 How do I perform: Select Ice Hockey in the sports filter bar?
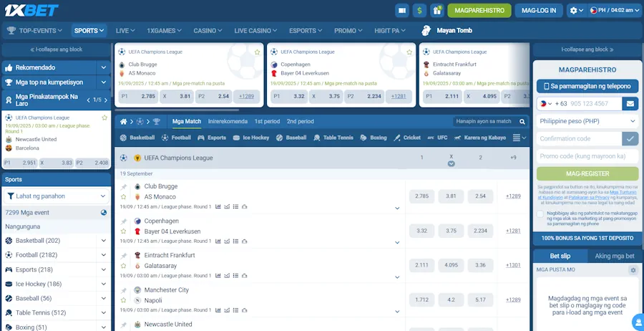click(251, 138)
